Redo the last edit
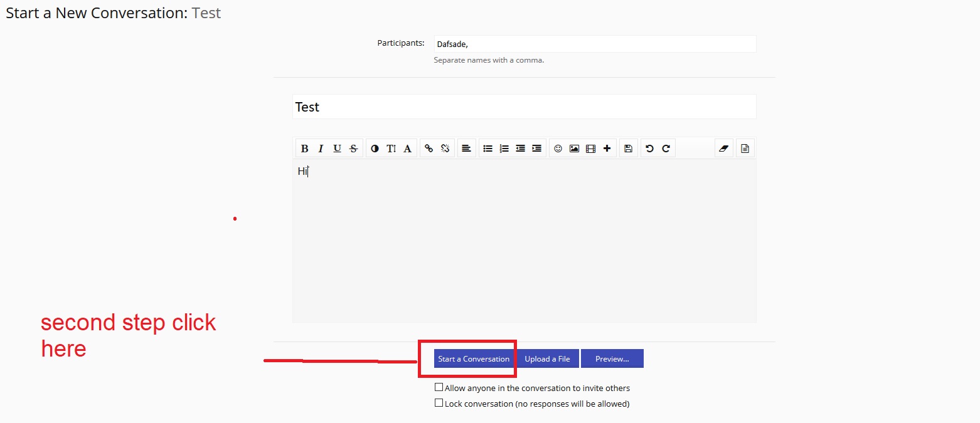The height and width of the screenshot is (423, 980). [666, 149]
